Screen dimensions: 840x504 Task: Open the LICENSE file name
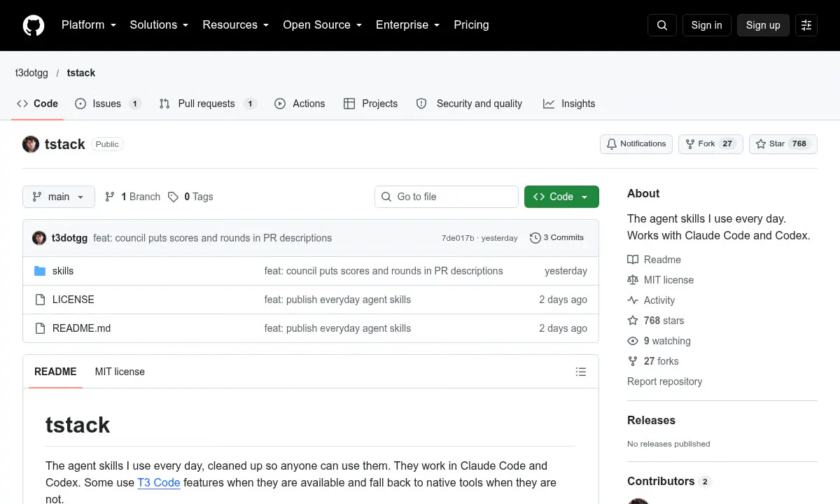73,300
